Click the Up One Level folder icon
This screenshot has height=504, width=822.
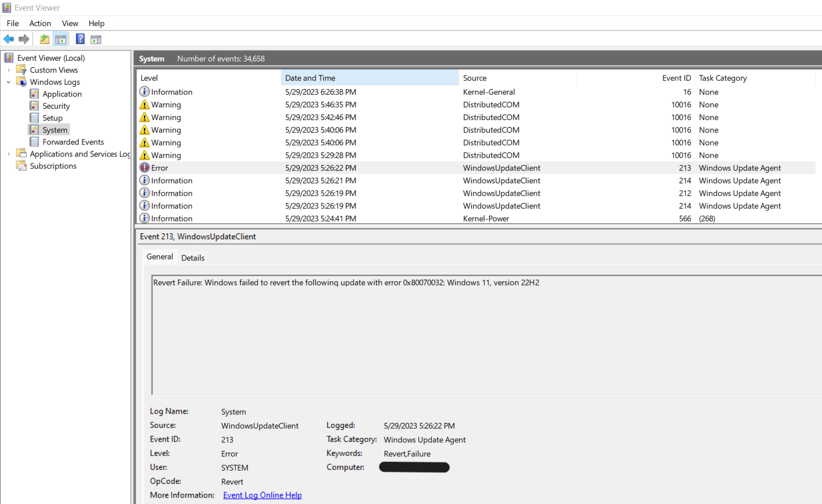[x=45, y=39]
